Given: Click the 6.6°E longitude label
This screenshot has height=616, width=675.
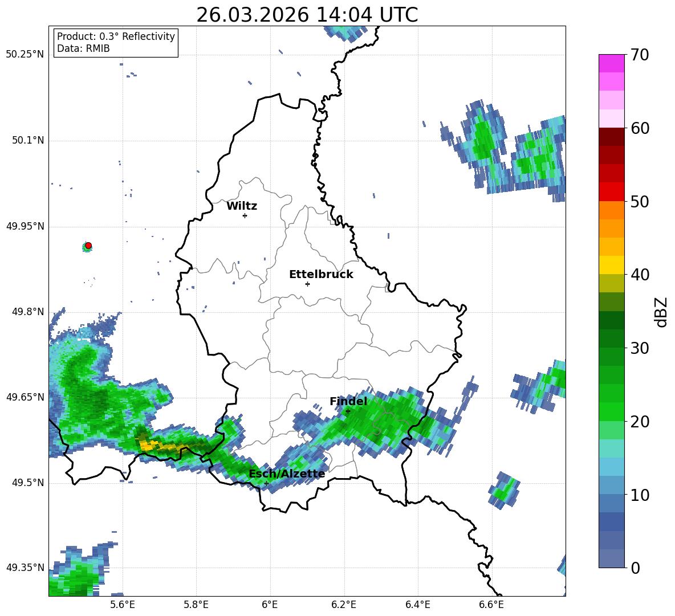Looking at the screenshot, I should 491,605.
